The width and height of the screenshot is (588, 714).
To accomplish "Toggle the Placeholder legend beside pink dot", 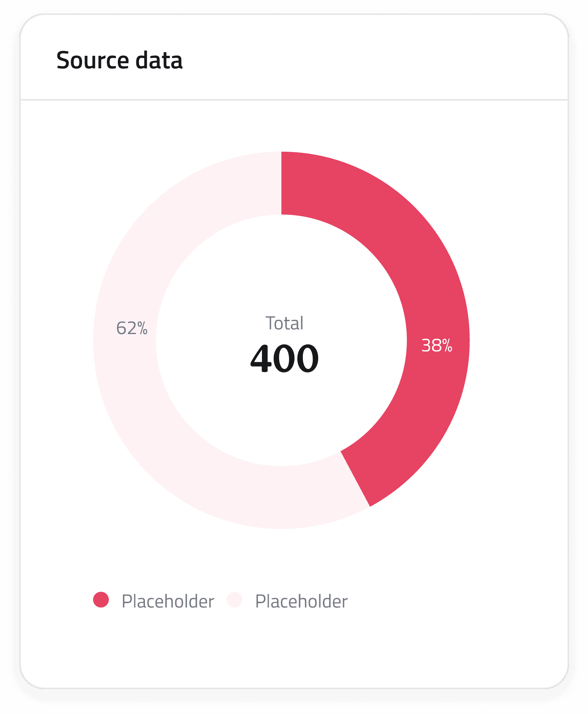I will click(301, 601).
